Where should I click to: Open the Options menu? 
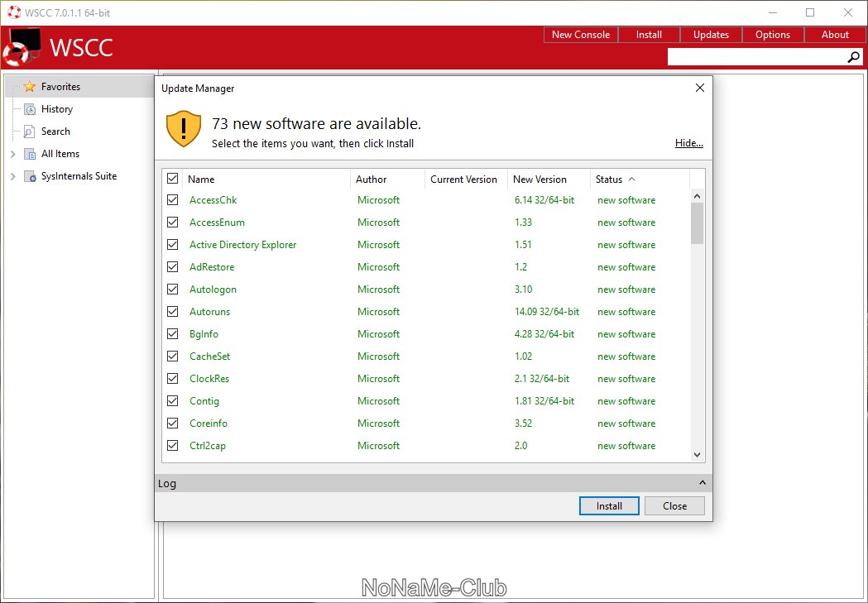pos(773,35)
